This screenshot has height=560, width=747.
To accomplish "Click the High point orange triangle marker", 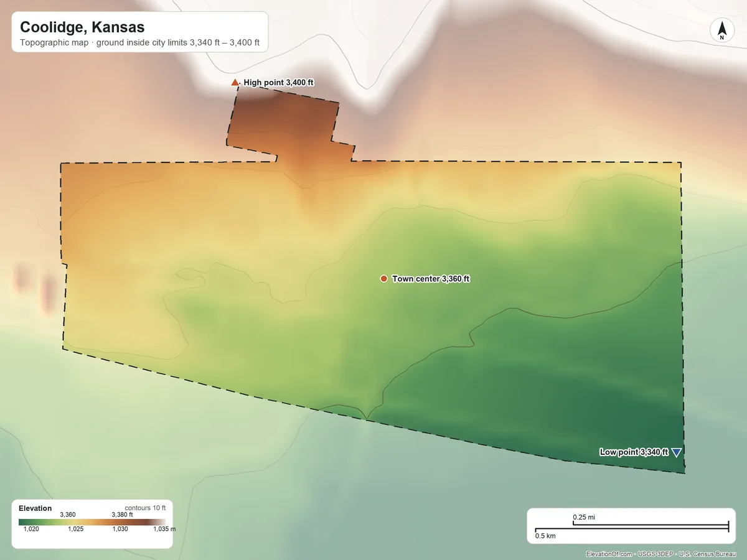I will point(235,82).
